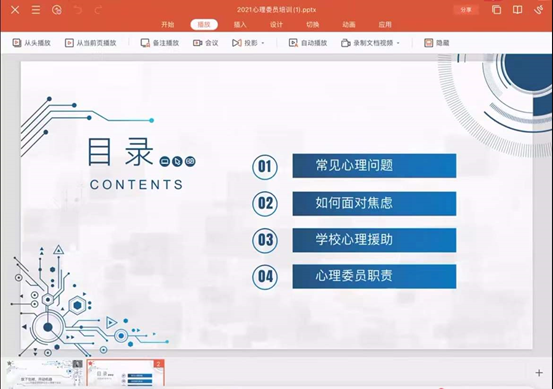553x389 pixels.
Task: Expand the 投影 dropdown arrow
Action: 263,43
